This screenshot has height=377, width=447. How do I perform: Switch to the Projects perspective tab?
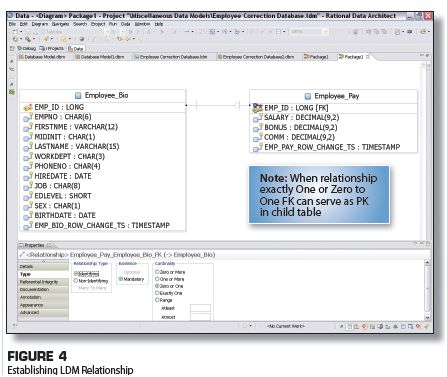51,48
